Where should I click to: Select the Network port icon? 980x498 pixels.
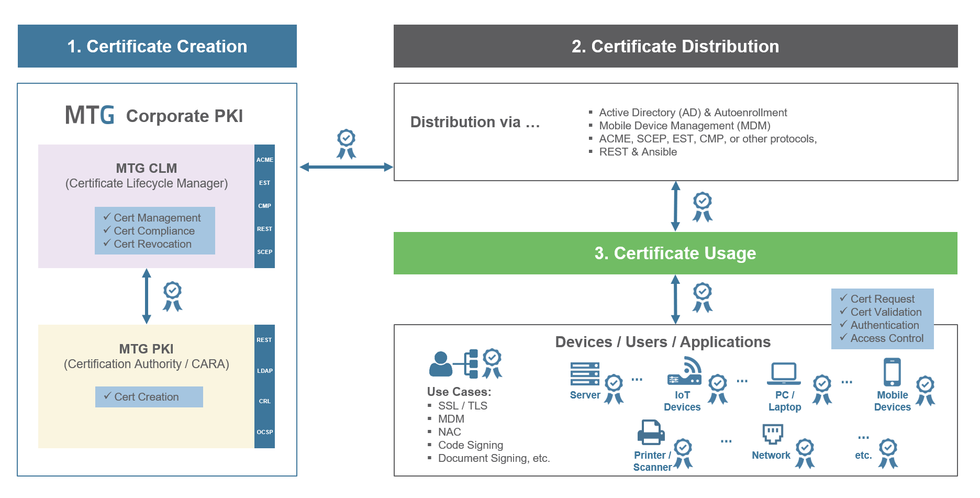tap(773, 434)
